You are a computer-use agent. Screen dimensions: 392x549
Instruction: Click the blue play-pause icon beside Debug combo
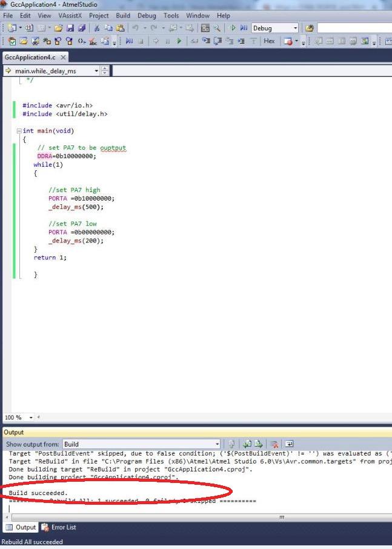click(x=244, y=28)
